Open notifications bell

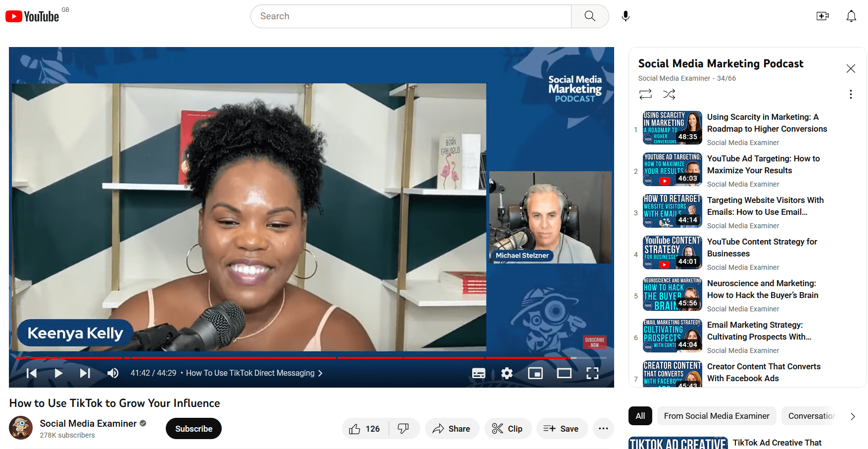[851, 16]
